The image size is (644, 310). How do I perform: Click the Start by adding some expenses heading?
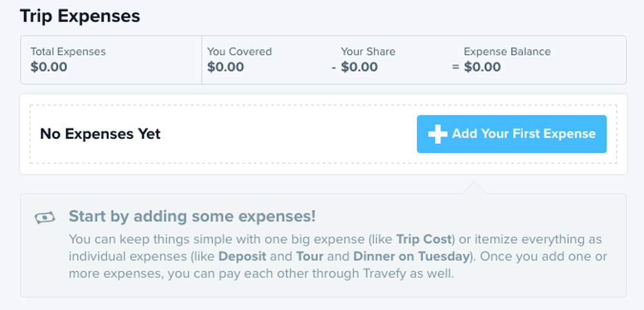click(x=192, y=217)
